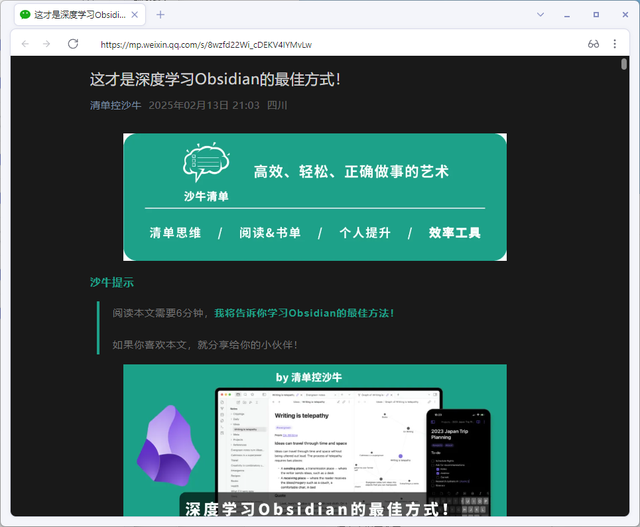The height and width of the screenshot is (527, 640).
Task: Click the 清单思维 banner category
Action: point(175,233)
